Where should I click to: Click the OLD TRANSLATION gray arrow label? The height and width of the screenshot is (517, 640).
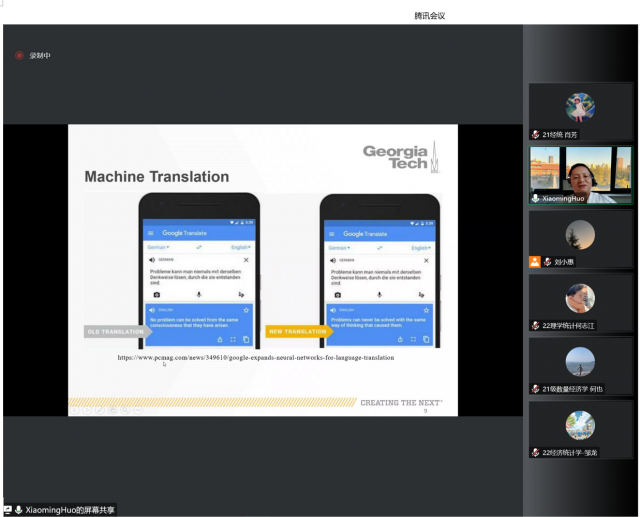118,332
